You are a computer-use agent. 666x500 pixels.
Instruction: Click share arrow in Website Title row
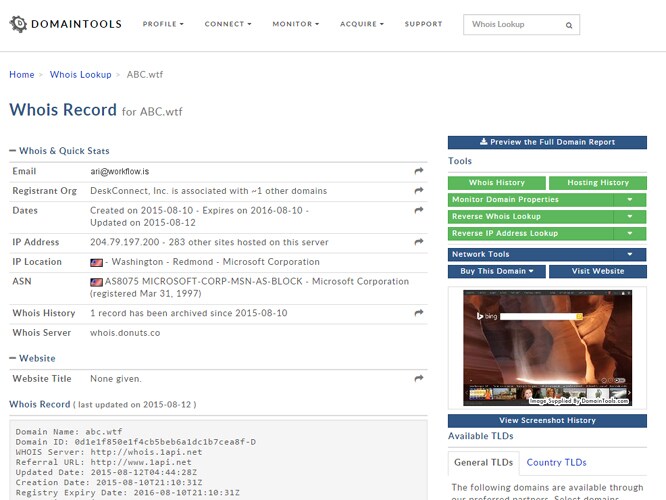pyautogui.click(x=419, y=379)
